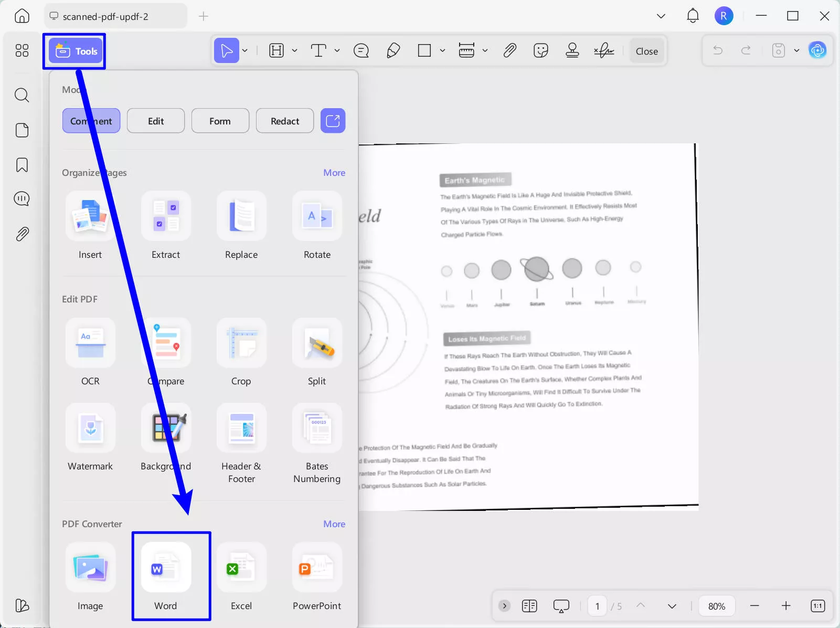Open the stamp tool in the toolbar
The image size is (840, 628).
tap(571, 50)
